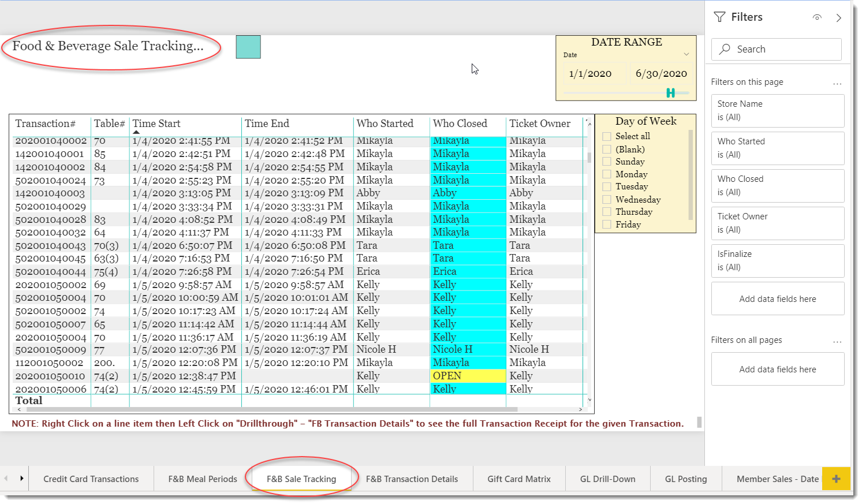The width and height of the screenshot is (862, 504).
Task: Click the sort arrow under Time Start
Action: coord(136,132)
